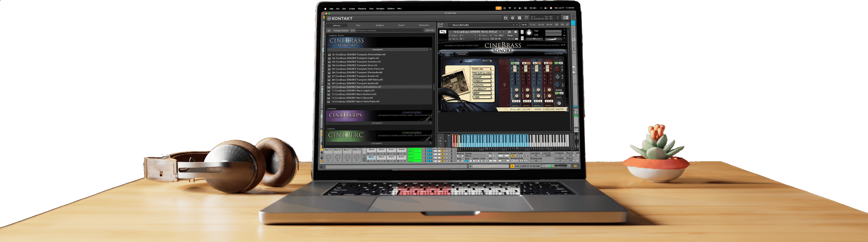
Task: Open instrument info 'i' icon
Action: pos(516,32)
